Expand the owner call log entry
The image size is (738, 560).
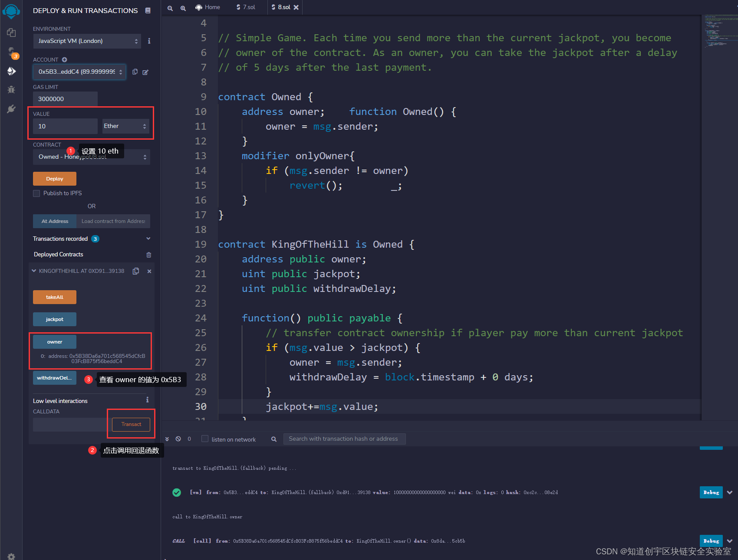[x=730, y=541]
